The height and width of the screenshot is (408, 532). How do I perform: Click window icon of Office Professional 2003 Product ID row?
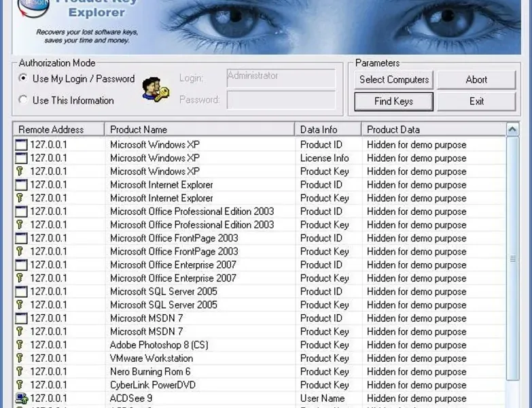point(21,211)
